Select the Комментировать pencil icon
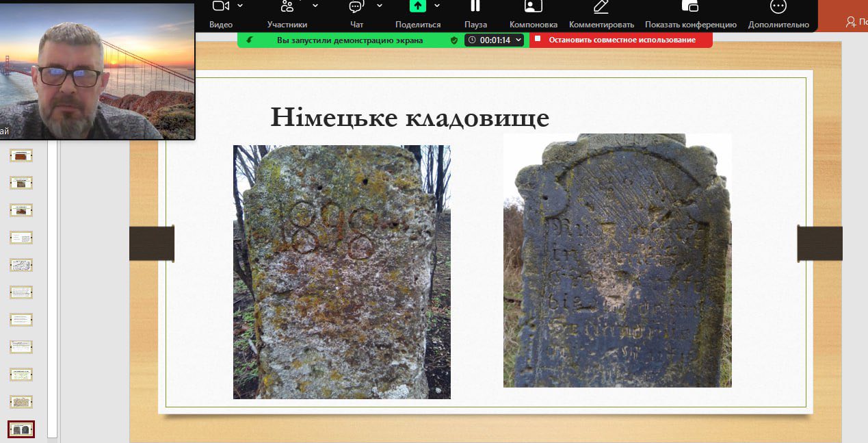 point(601,7)
